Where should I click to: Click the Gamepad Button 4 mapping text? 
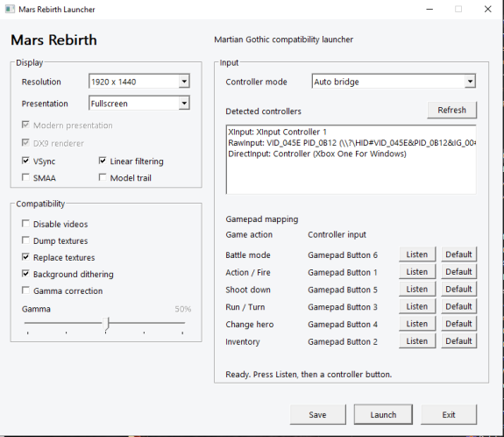343,325
